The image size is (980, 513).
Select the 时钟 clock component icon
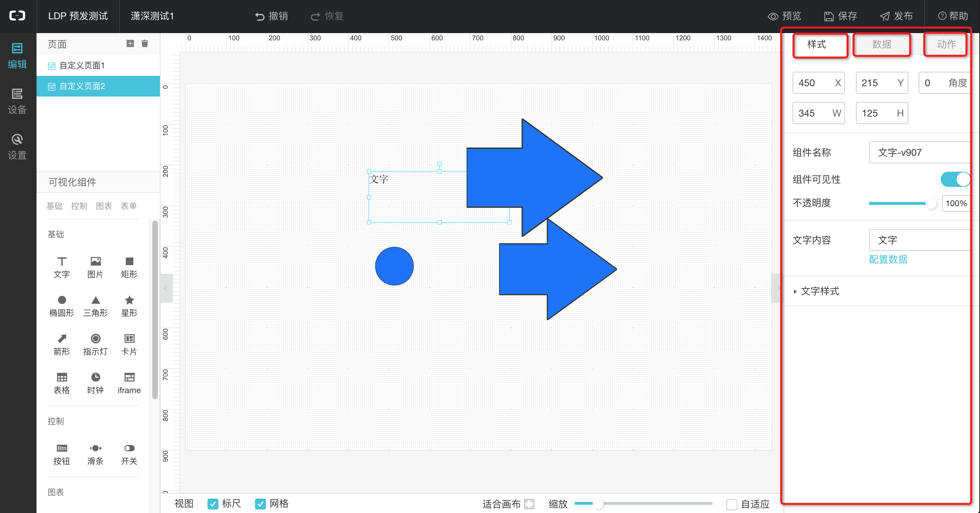[95, 377]
